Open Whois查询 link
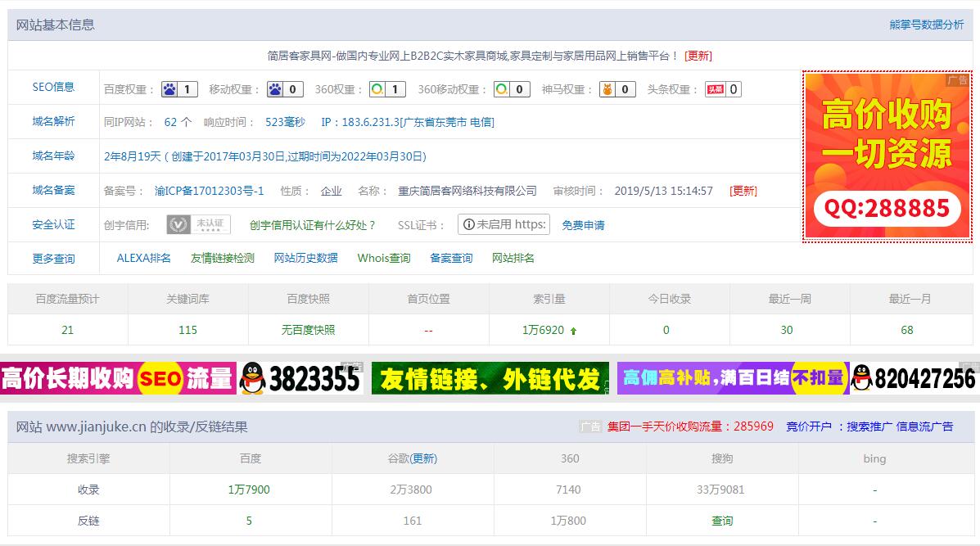 [384, 258]
